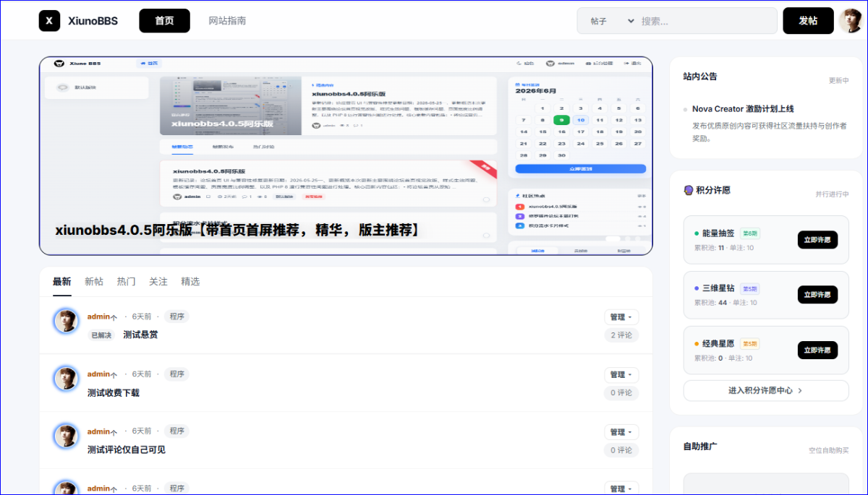Click 0 评论 on 测试收费下载 post
Screen dimensions: 868x495
621,393
